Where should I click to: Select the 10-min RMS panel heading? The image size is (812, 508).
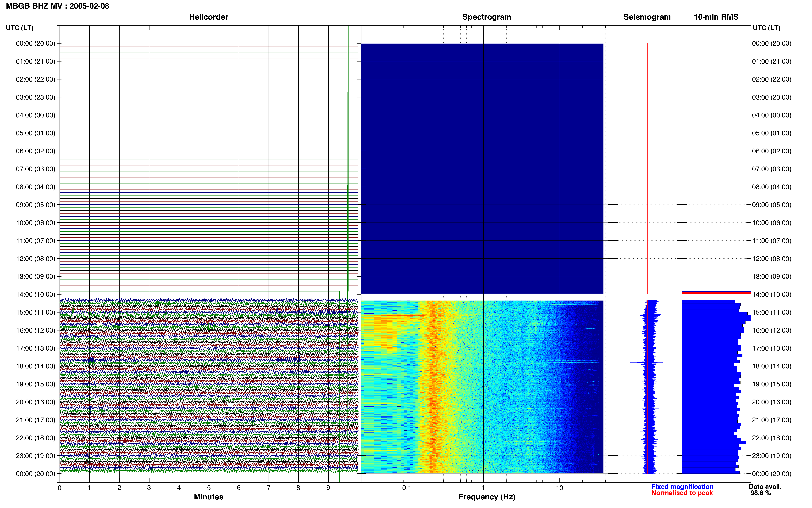point(716,17)
